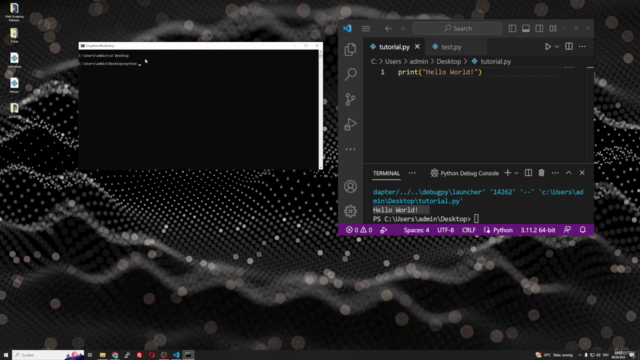Go forward using the navigation arrow
Viewport: 640px width, 360px height.
click(402, 29)
